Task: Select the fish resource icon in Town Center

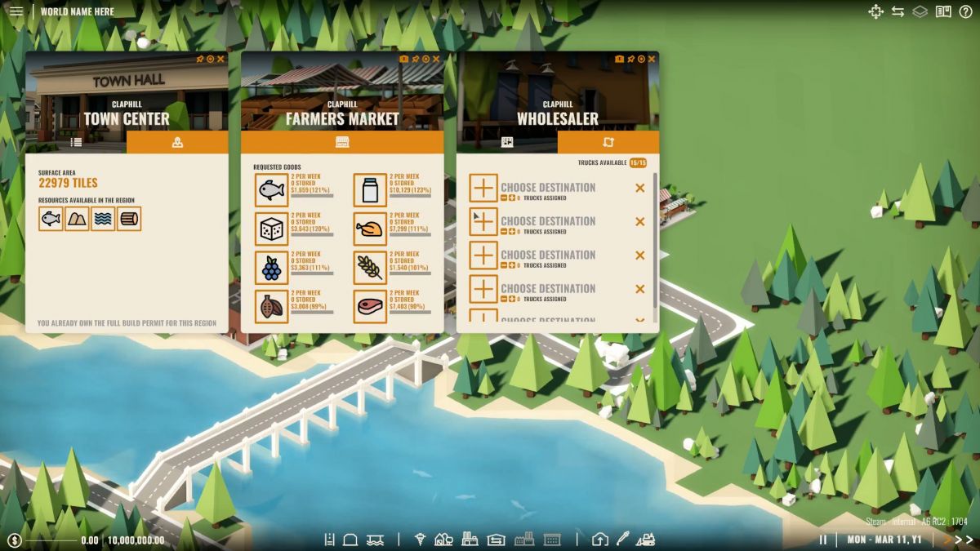Action: tap(51, 219)
